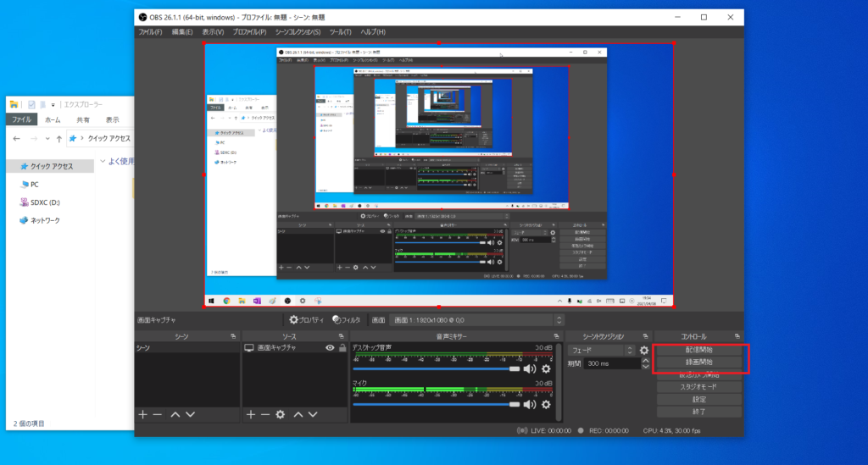The width and height of the screenshot is (868, 465).
Task: Click Explorer's new folder quick-access icon
Action: [x=42, y=104]
